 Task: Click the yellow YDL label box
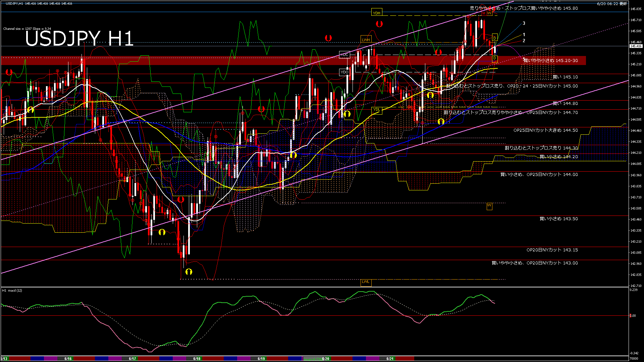pos(376,110)
